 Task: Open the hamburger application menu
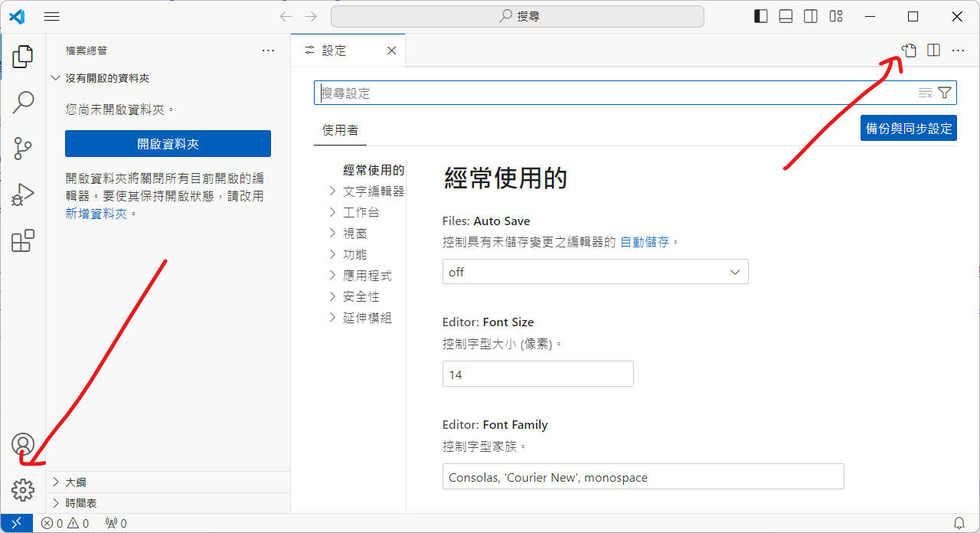tap(52, 16)
